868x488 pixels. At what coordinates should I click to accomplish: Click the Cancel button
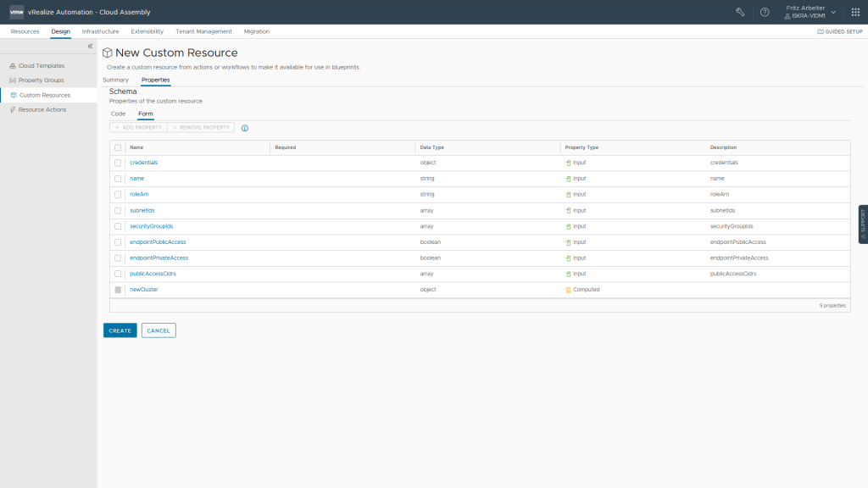159,330
